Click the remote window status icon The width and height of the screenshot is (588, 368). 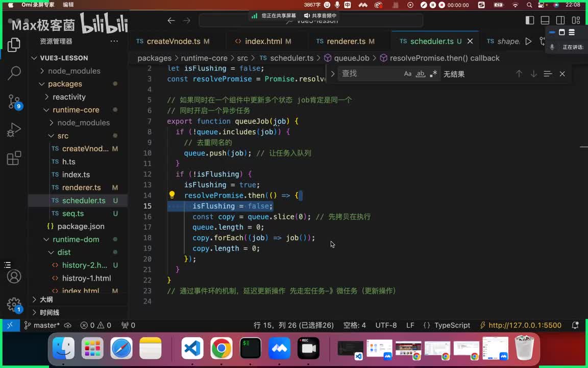[x=10, y=325]
